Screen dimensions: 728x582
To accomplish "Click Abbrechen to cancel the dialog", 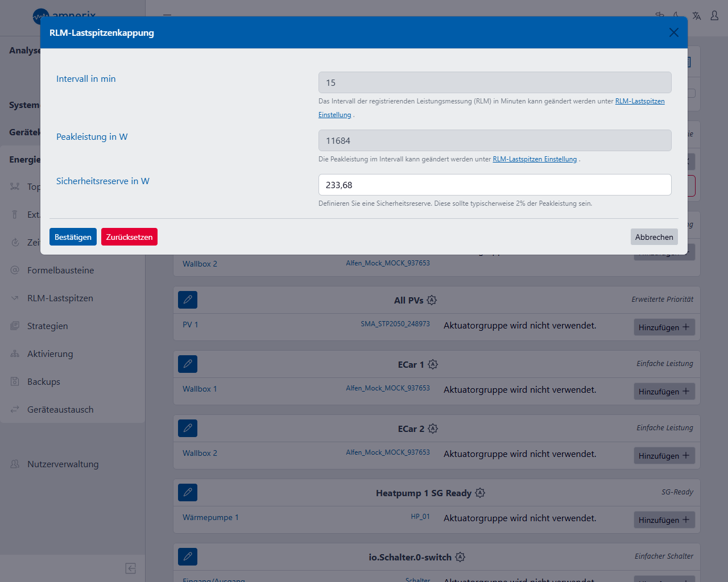I will click(x=654, y=237).
